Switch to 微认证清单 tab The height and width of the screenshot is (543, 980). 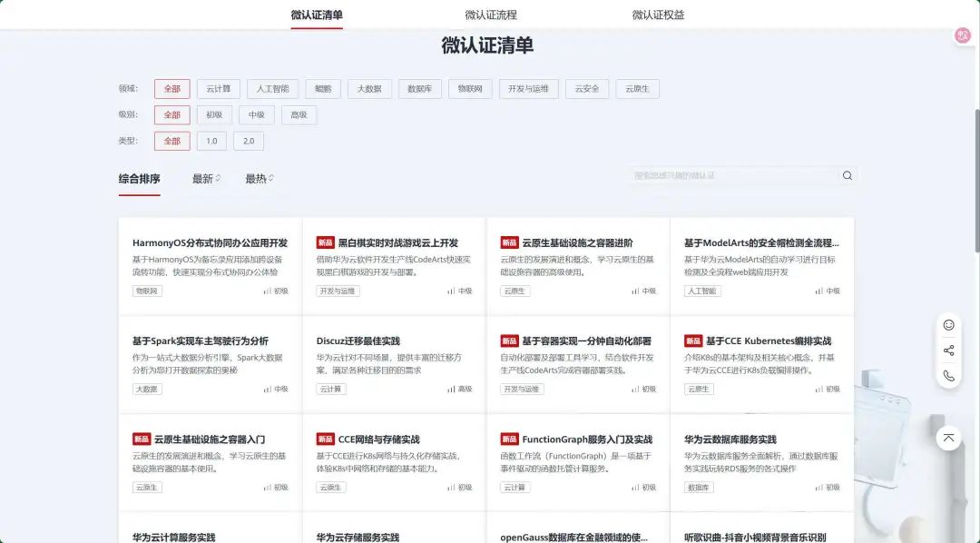pos(317,15)
